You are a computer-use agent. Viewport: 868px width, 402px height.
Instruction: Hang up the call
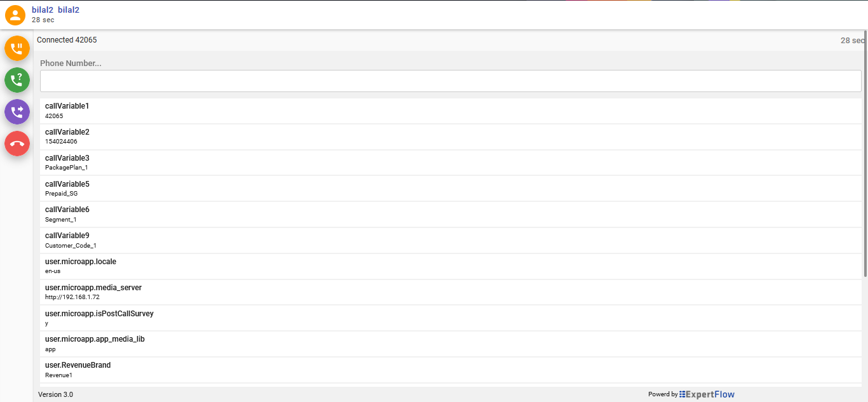point(17,144)
